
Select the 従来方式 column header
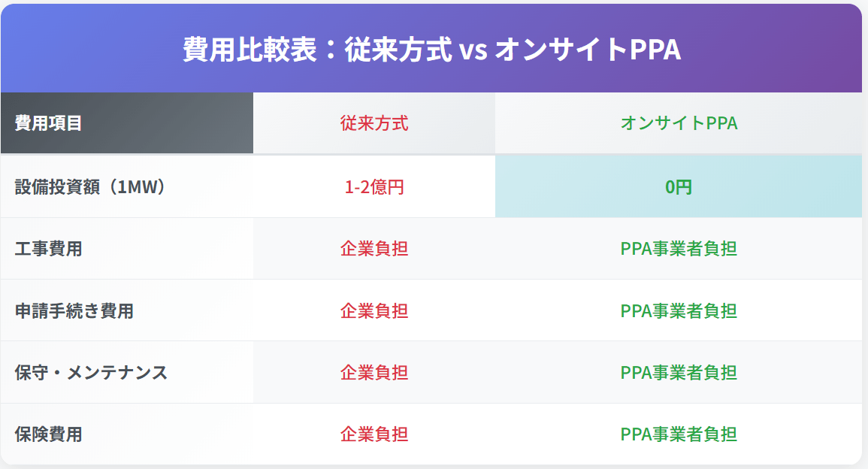tap(374, 123)
